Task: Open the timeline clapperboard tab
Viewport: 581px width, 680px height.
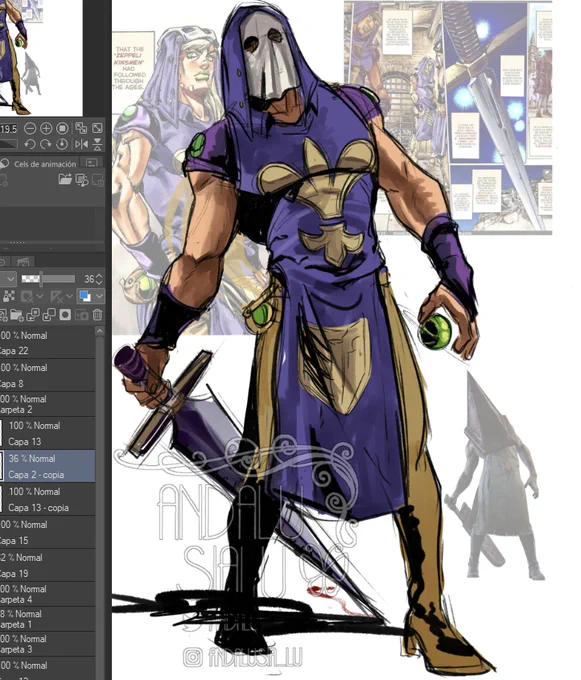Action: pyautogui.click(x=23, y=262)
